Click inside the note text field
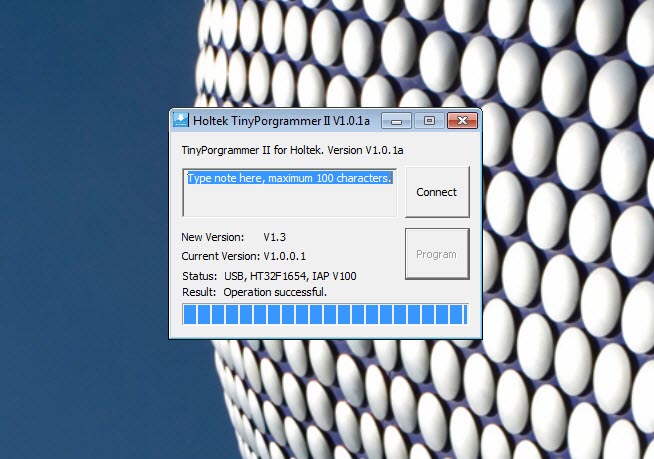 289,193
